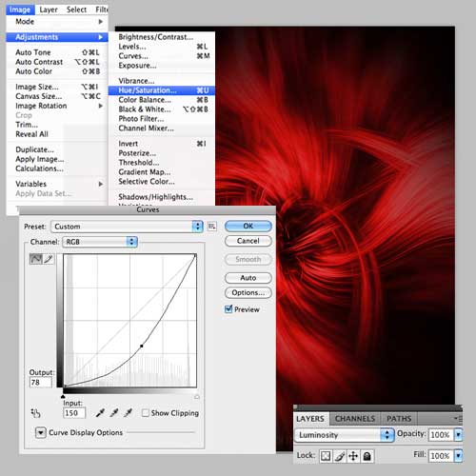Select Reveal All menu item
476x476 pixels.
pyautogui.click(x=57, y=134)
